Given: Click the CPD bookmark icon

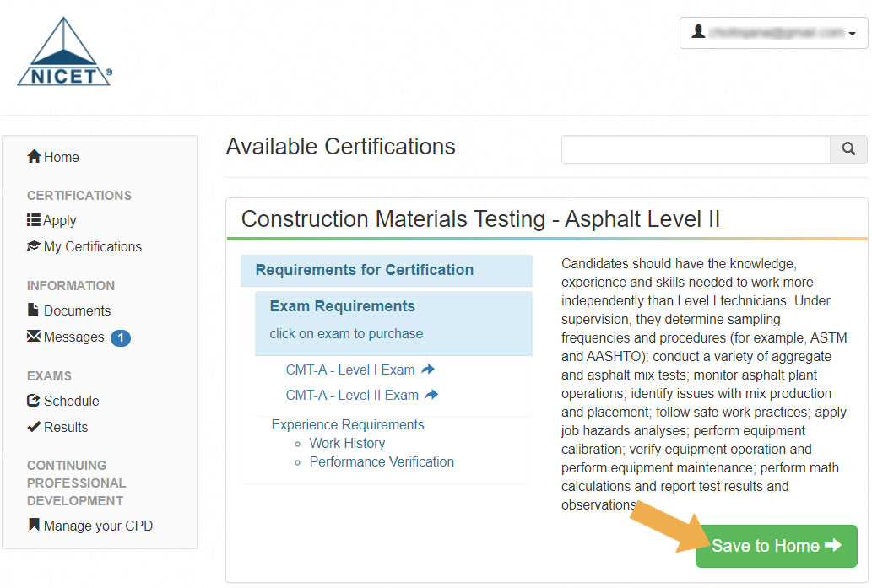Looking at the screenshot, I should [34, 525].
